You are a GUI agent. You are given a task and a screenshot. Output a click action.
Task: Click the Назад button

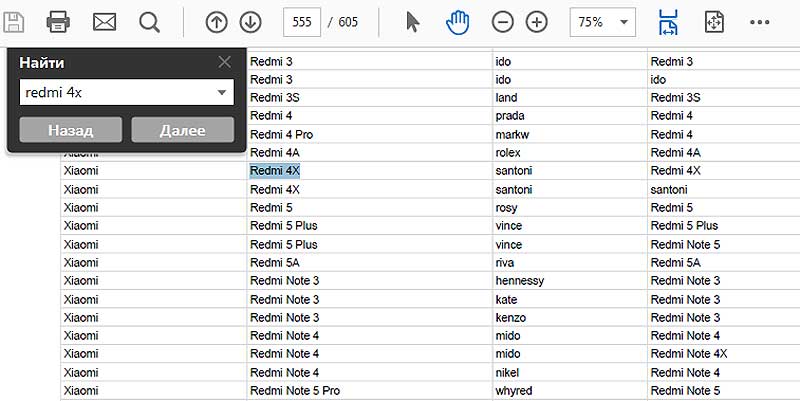70,130
